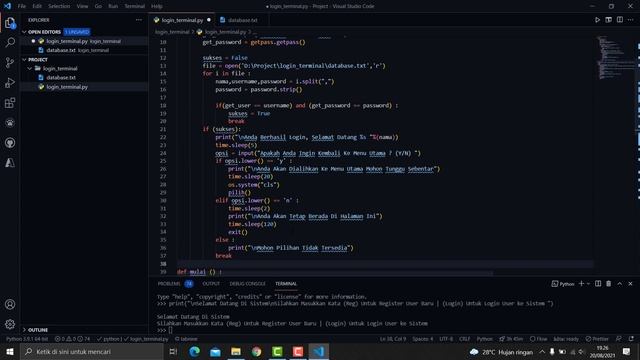The width and height of the screenshot is (640, 360).
Task: Open the GitHub icon in the activity bar
Action: (x=10, y=142)
